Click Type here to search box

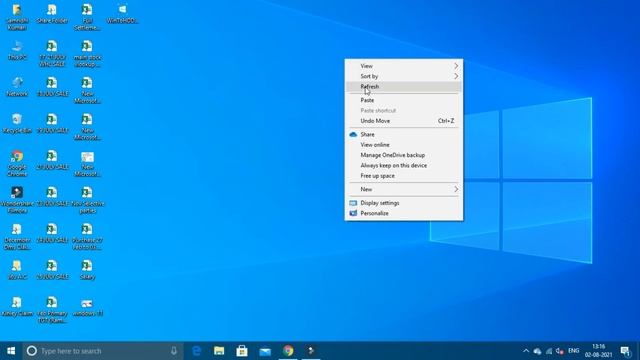coord(102,351)
